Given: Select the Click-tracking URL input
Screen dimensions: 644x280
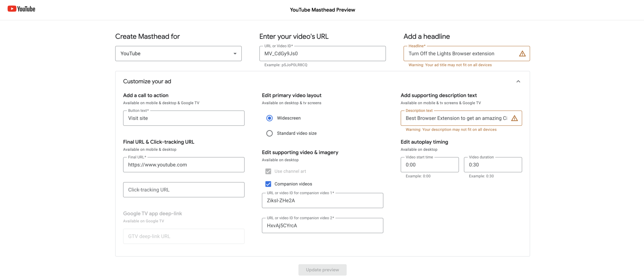Looking at the screenshot, I should [x=184, y=190].
